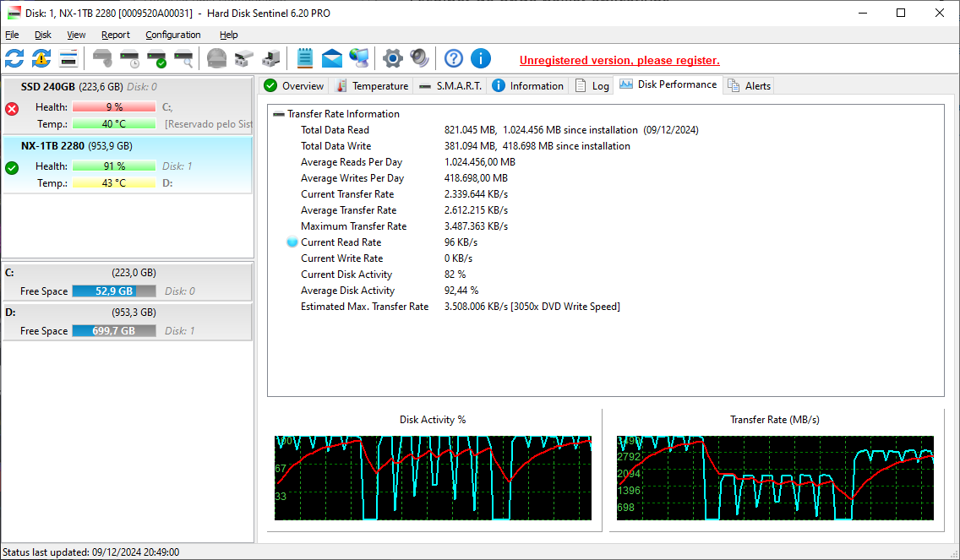Image resolution: width=960 pixels, height=560 pixels.
Task: Click the app icon in the title bar
Action: 14,13
